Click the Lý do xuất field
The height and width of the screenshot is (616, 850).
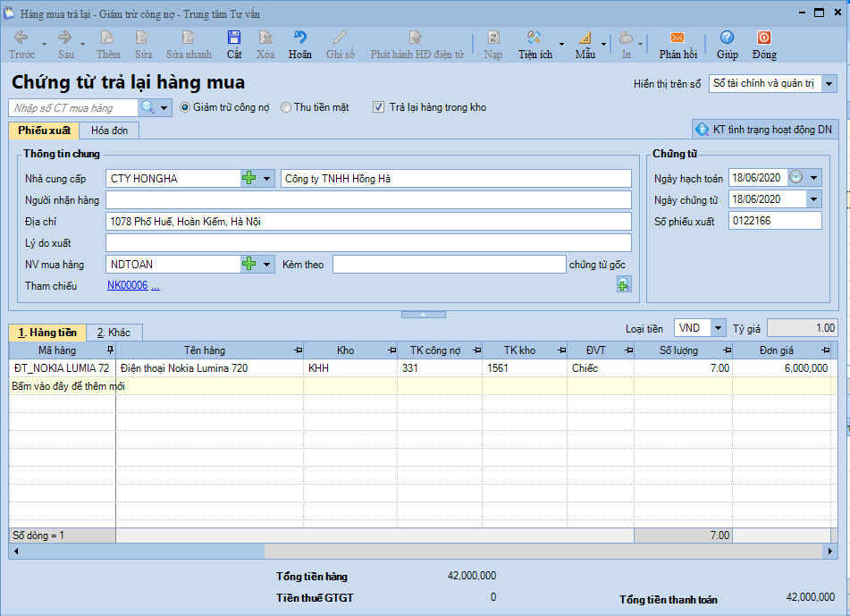pos(368,242)
